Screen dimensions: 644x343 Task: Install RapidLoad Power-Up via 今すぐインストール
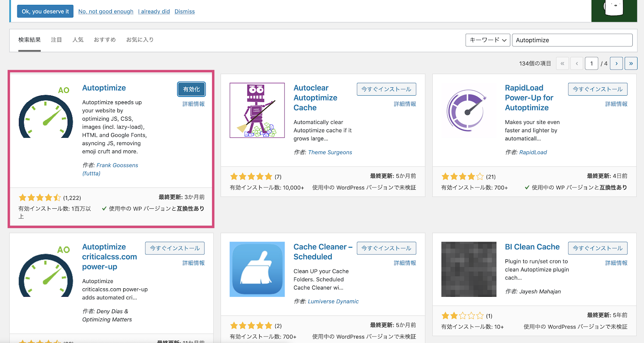[x=598, y=89]
